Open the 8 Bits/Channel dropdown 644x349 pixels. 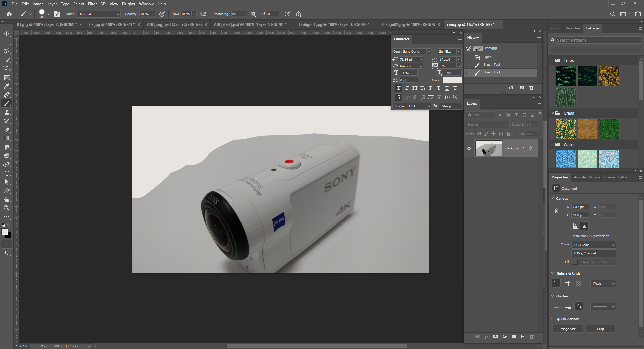tap(594, 253)
